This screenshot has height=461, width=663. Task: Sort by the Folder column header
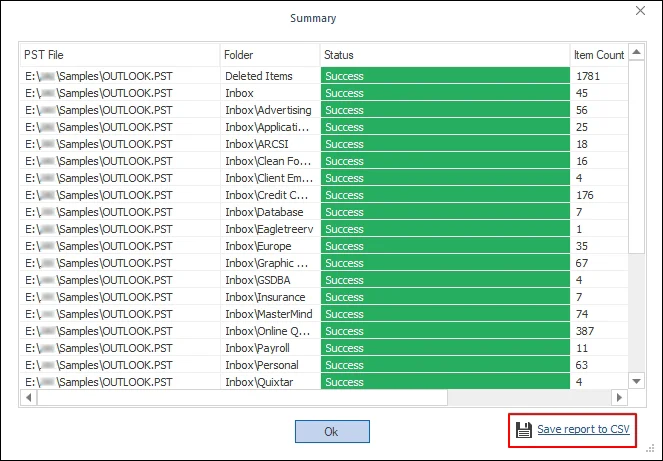[270, 55]
